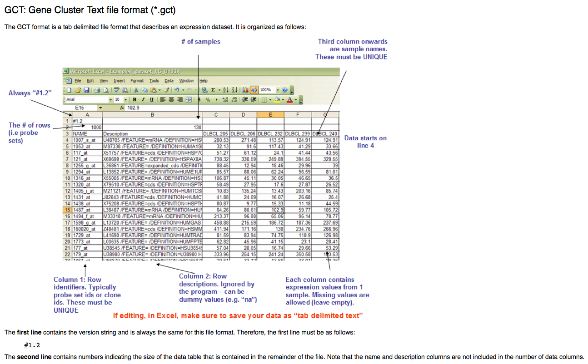Viewport: 588px width, 364px height.
Task: Toggle Bold formatting button
Action: coord(135,99)
